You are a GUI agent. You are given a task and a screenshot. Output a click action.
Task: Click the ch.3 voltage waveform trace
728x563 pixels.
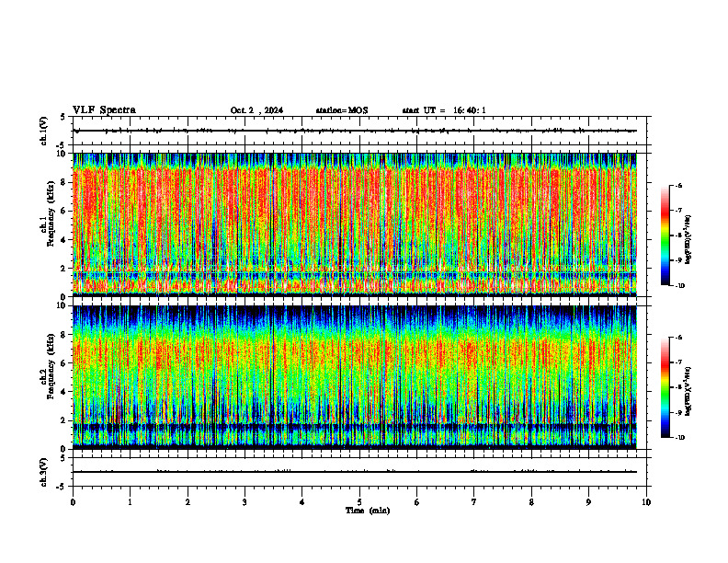tap(355, 472)
